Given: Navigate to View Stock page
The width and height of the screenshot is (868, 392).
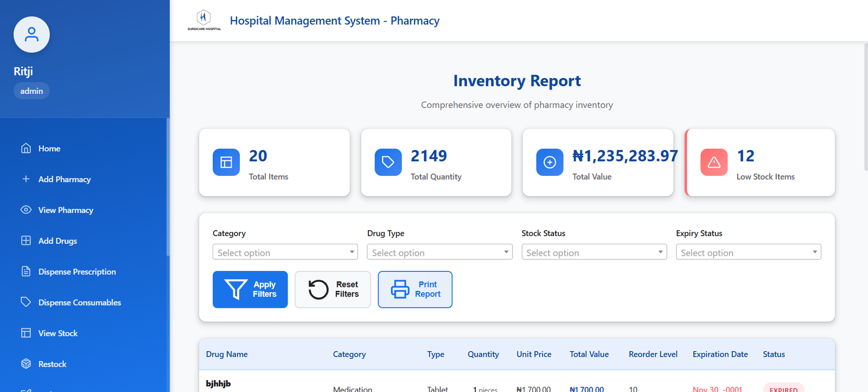Looking at the screenshot, I should click(58, 333).
